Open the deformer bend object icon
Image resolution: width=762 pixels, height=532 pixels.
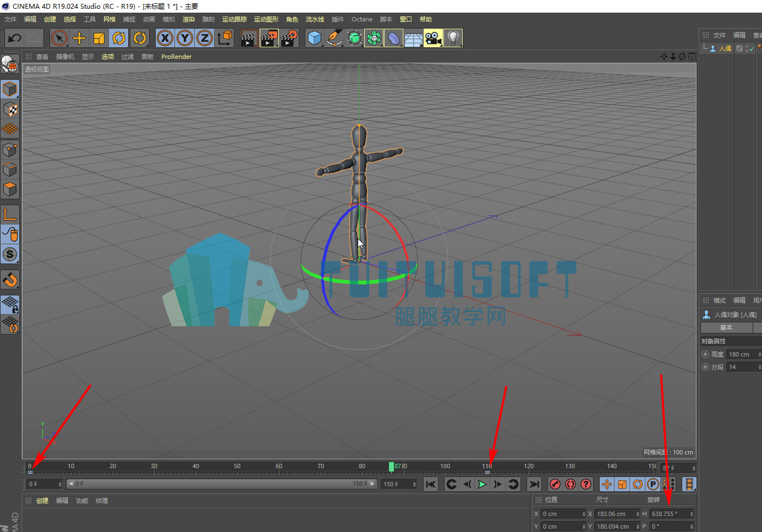coord(393,39)
